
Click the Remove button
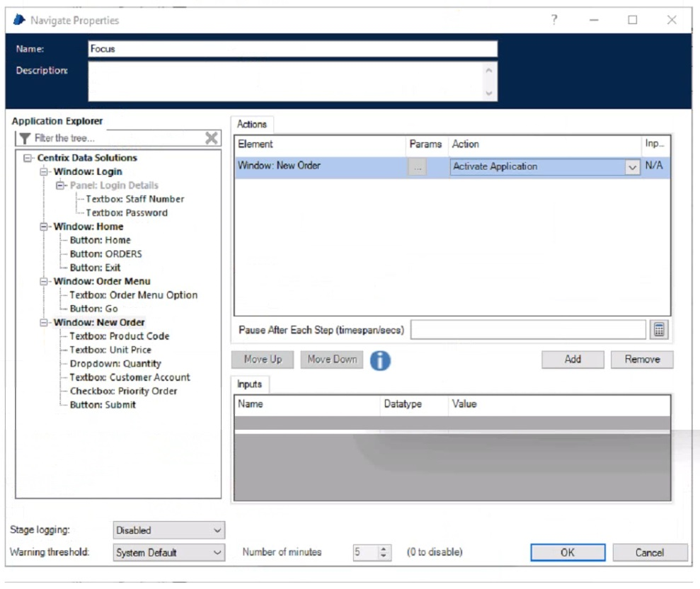point(642,360)
